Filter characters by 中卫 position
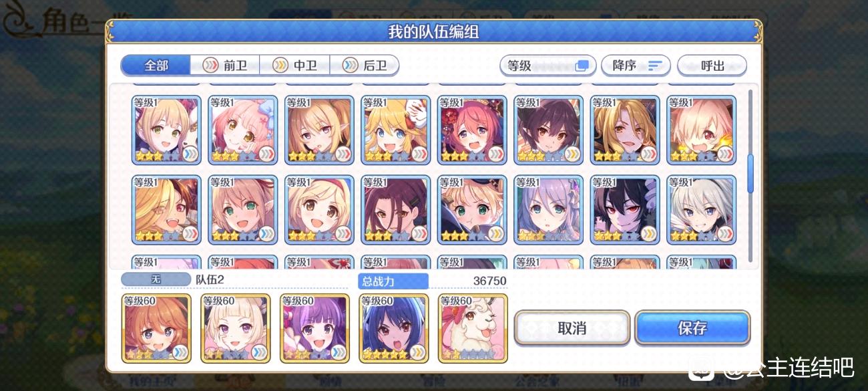The width and height of the screenshot is (868, 391). point(294,66)
